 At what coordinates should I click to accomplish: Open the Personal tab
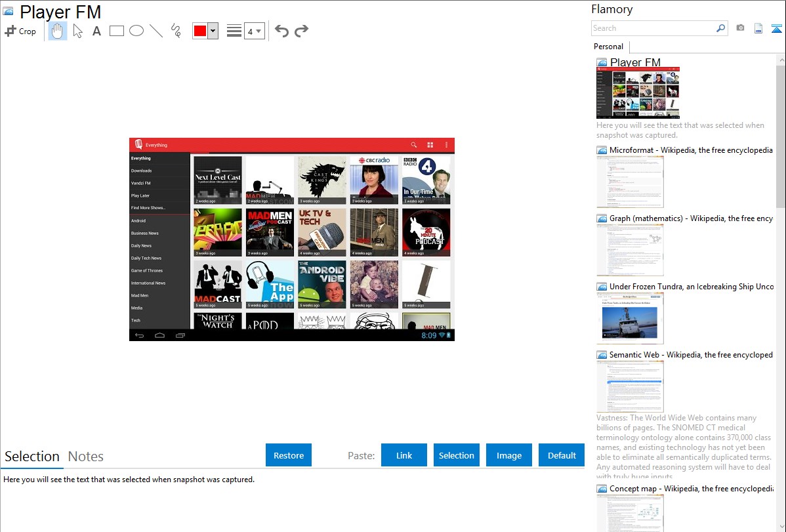[x=608, y=47]
